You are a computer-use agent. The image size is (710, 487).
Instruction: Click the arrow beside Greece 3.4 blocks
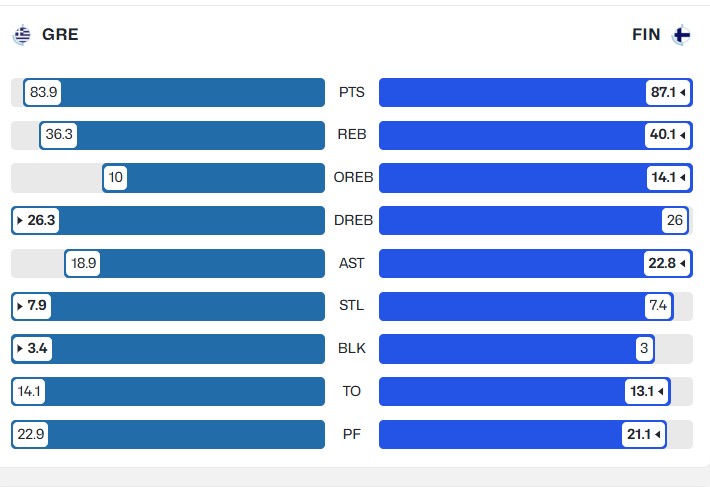click(20, 349)
